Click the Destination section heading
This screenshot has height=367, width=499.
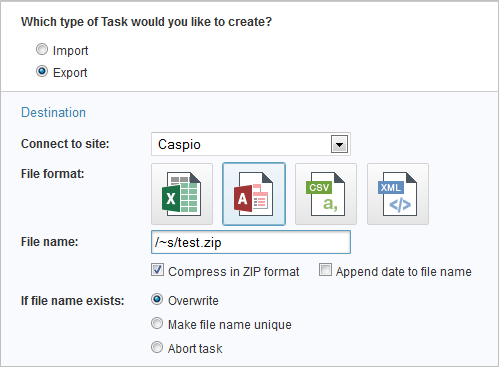coord(53,112)
